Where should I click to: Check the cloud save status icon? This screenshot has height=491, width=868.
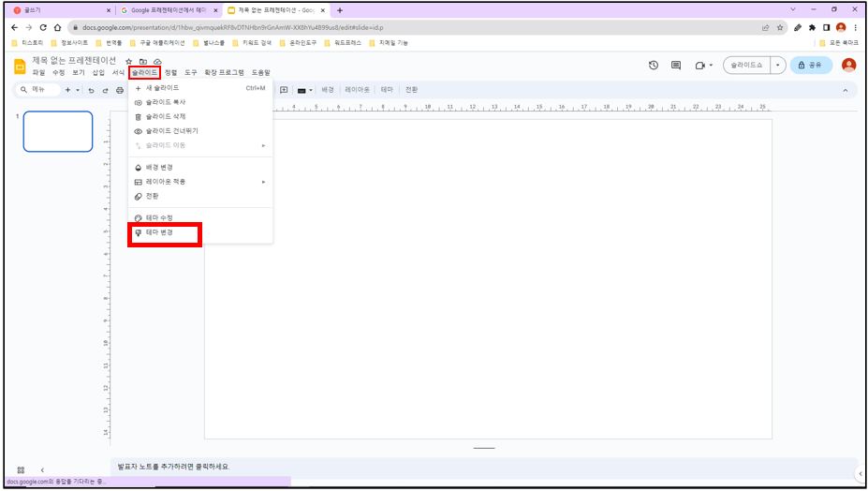coord(157,62)
